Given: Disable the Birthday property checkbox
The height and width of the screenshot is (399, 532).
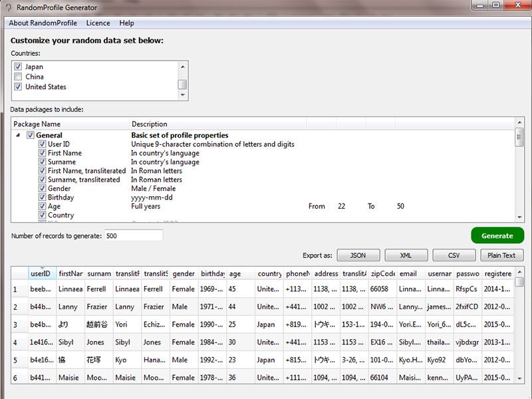Looking at the screenshot, I should click(x=42, y=198).
